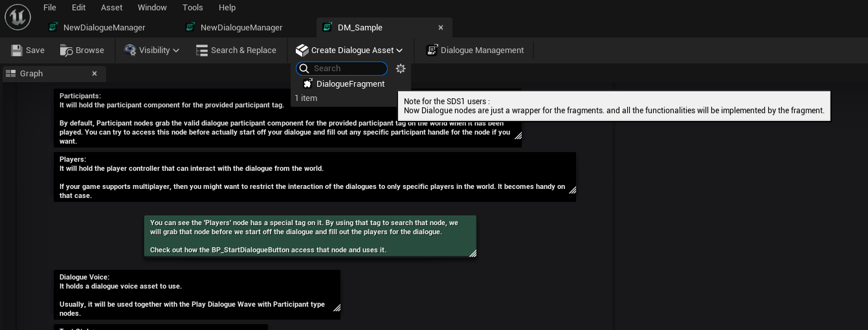This screenshot has height=330, width=868.
Task: Switch to the first NewDialogueManager tab
Action: click(x=104, y=28)
